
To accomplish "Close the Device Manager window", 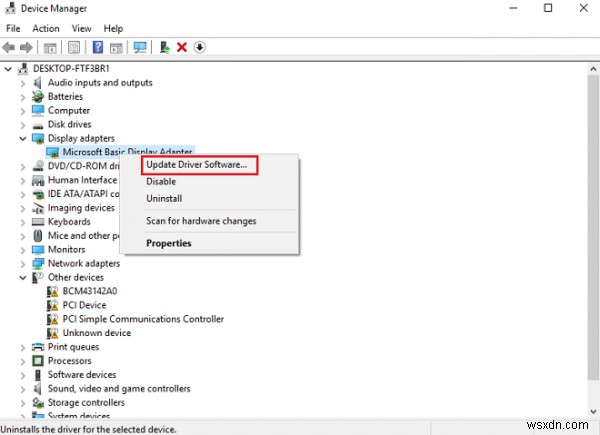I will click(x=584, y=8).
